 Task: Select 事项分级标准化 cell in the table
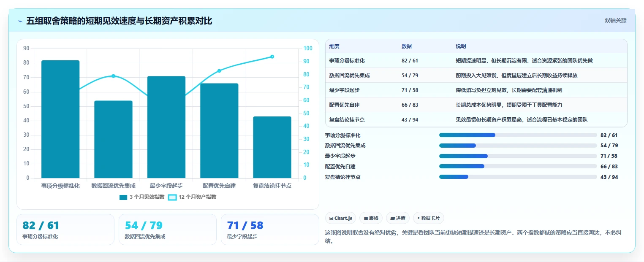point(347,61)
